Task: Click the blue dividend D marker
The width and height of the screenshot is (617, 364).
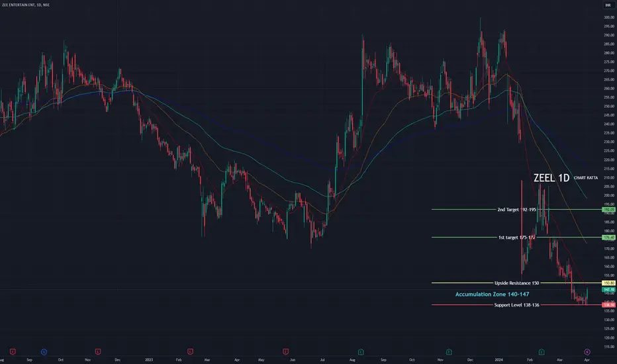Action: coord(44,352)
